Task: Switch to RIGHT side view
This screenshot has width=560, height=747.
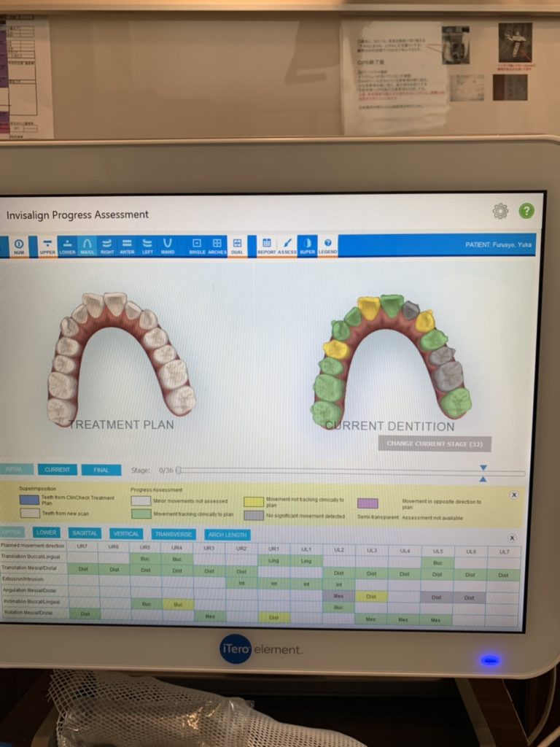Action: click(x=107, y=246)
